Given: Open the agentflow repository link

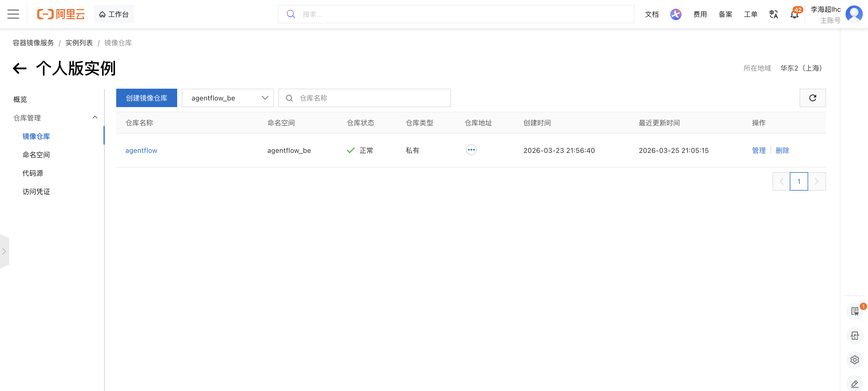Looking at the screenshot, I should 141,151.
